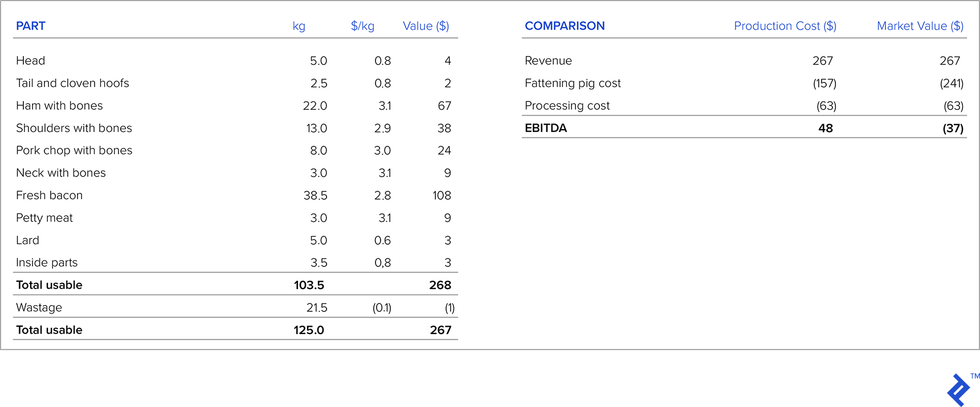The height and width of the screenshot is (407, 980).
Task: Select the EBITDA row label
Action: click(545, 129)
